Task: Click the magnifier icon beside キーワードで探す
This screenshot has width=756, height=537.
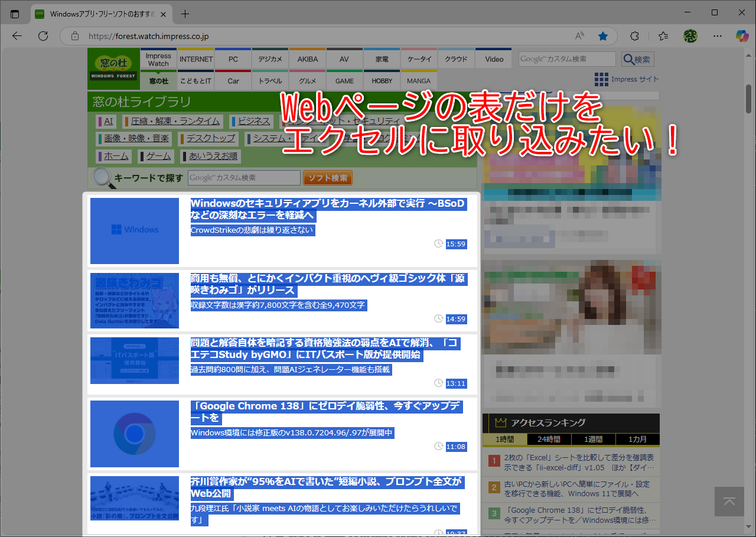Action: click(101, 177)
